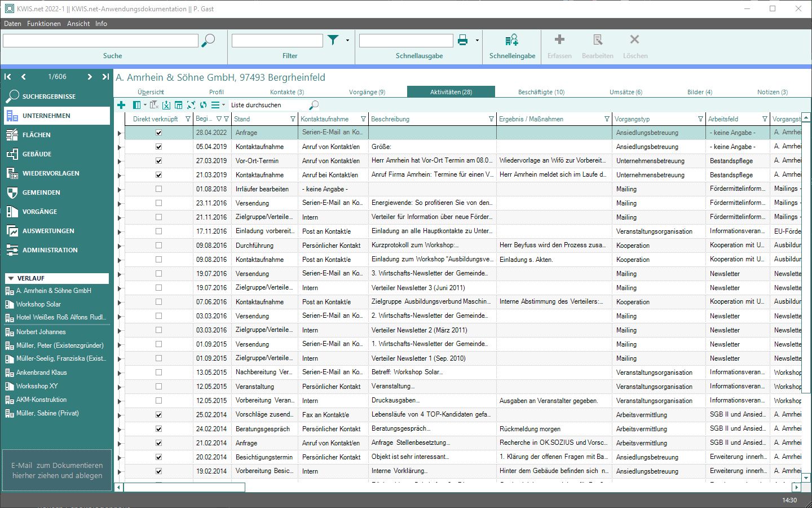The width and height of the screenshot is (812, 508).
Task: Switch to Beschäftigte (10) tab
Action: pyautogui.click(x=541, y=92)
